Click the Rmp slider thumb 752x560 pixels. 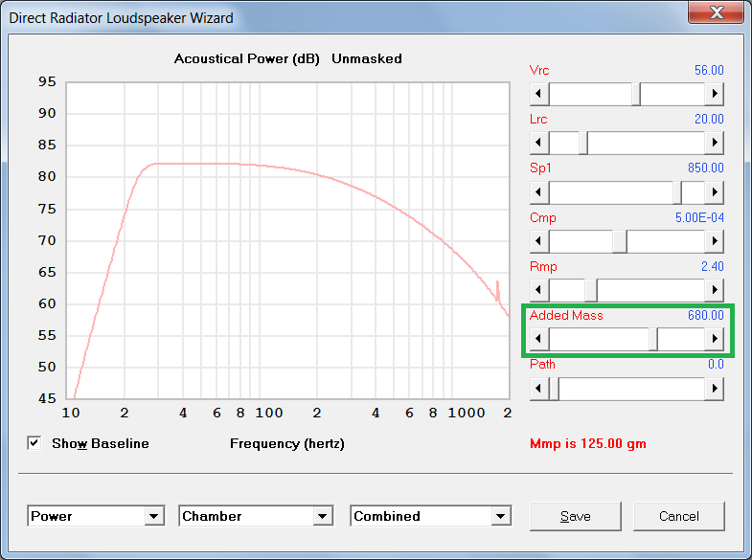click(591, 290)
